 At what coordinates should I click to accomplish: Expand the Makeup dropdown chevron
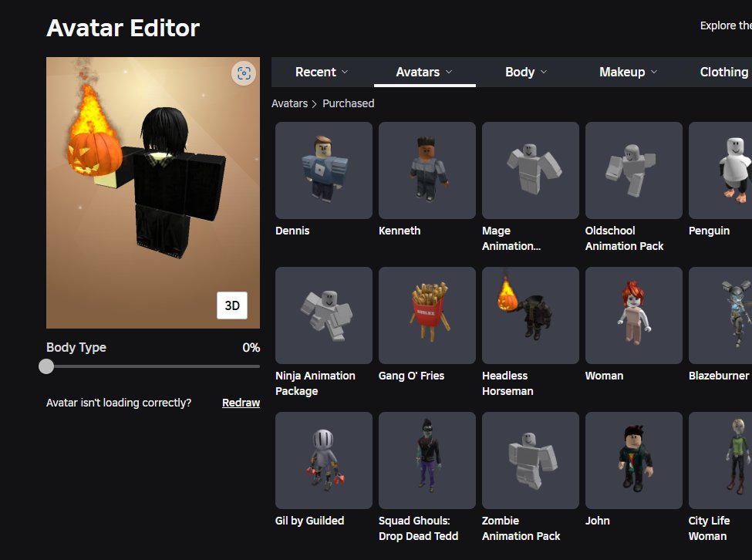[x=654, y=72]
